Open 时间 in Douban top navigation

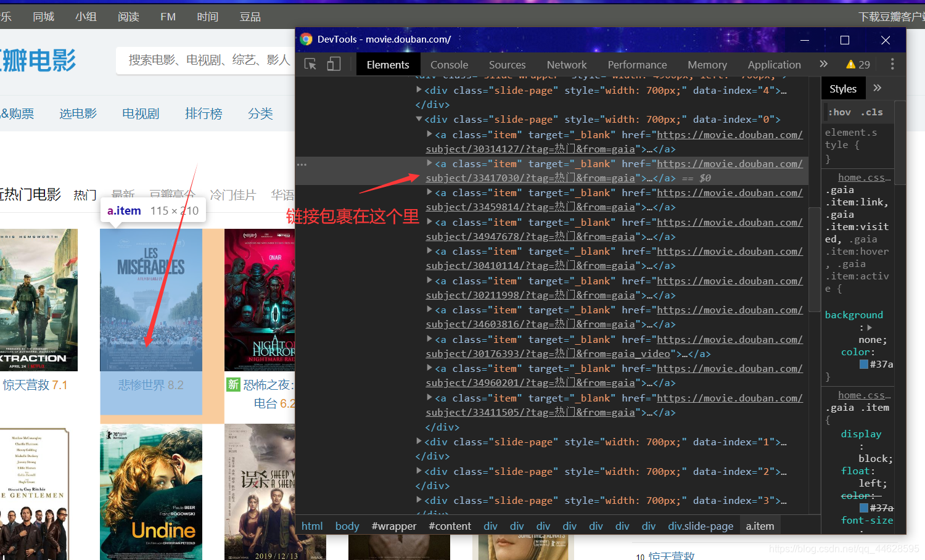(208, 17)
